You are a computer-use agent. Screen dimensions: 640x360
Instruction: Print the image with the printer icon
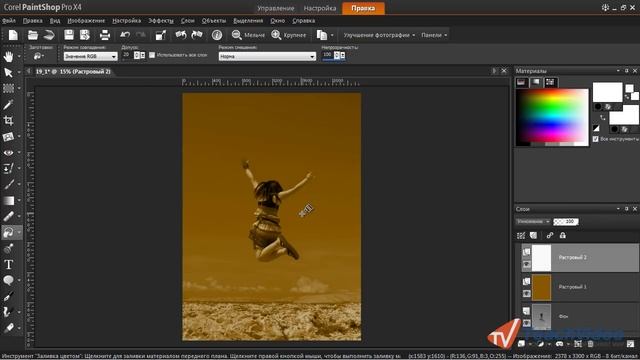pyautogui.click(x=105, y=35)
